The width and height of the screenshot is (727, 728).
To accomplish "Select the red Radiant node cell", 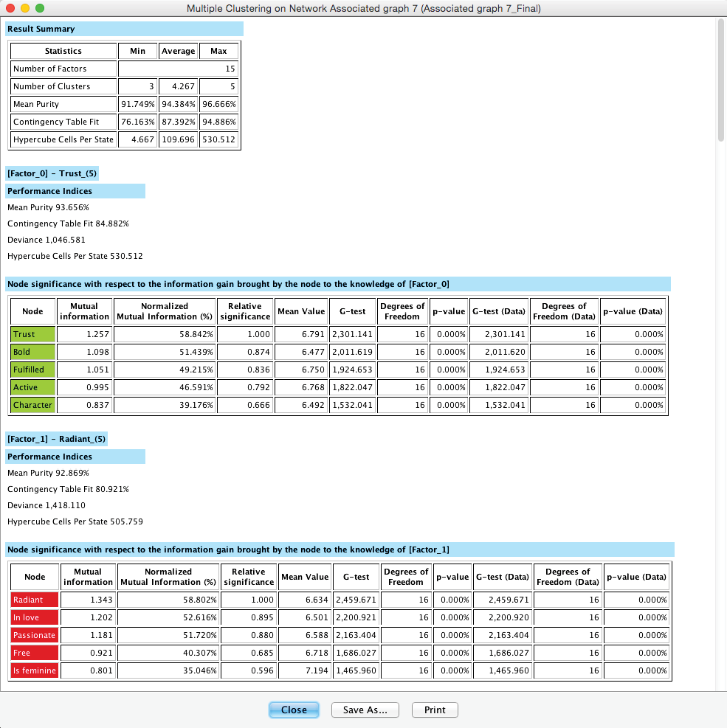I will pos(35,600).
